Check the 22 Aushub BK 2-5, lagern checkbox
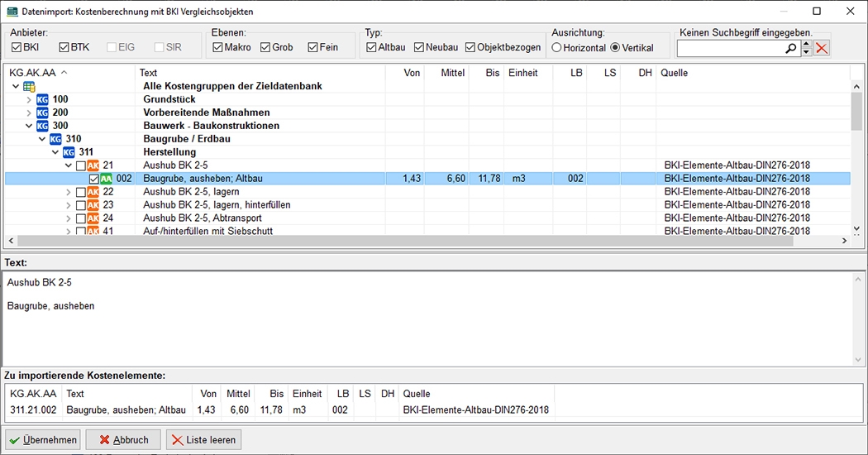Screen dimensions: 868x455 pos(81,192)
